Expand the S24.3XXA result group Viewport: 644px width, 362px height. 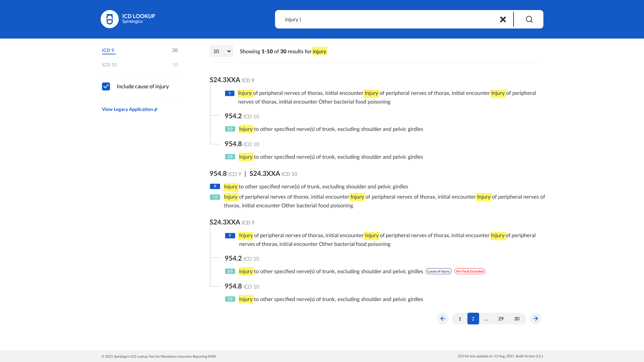pos(225,80)
